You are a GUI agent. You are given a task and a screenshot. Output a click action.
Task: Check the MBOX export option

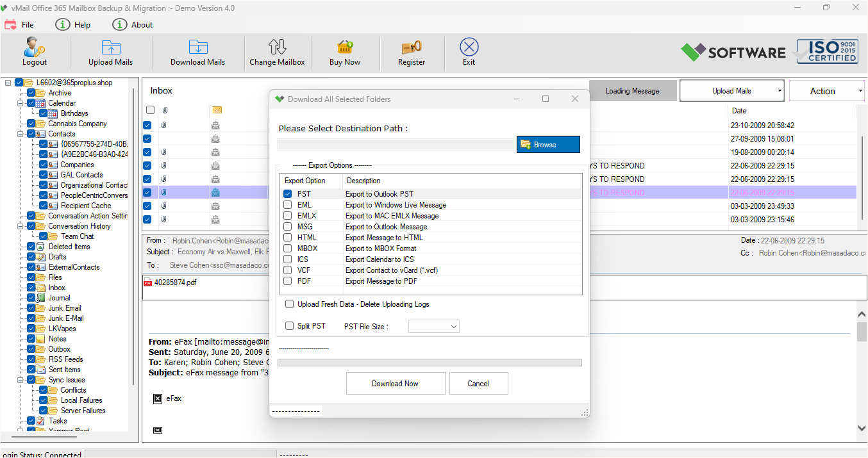coord(288,249)
